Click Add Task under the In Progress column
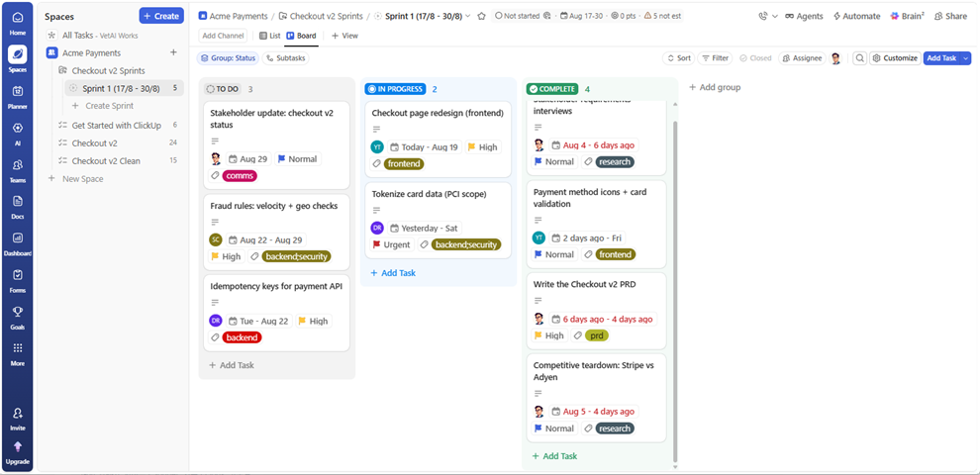 [x=393, y=273]
